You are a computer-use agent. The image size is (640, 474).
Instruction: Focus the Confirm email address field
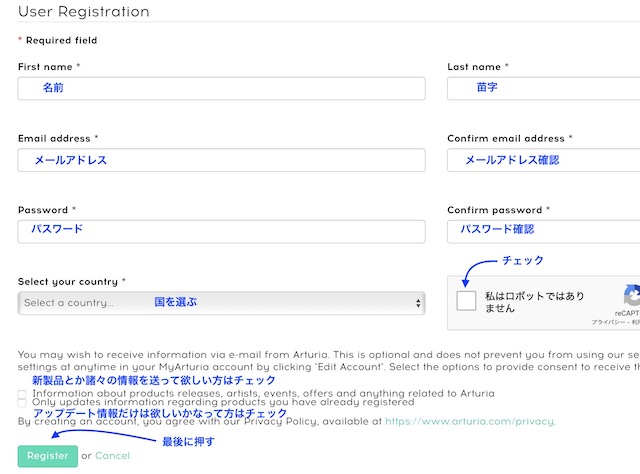pyautogui.click(x=545, y=160)
